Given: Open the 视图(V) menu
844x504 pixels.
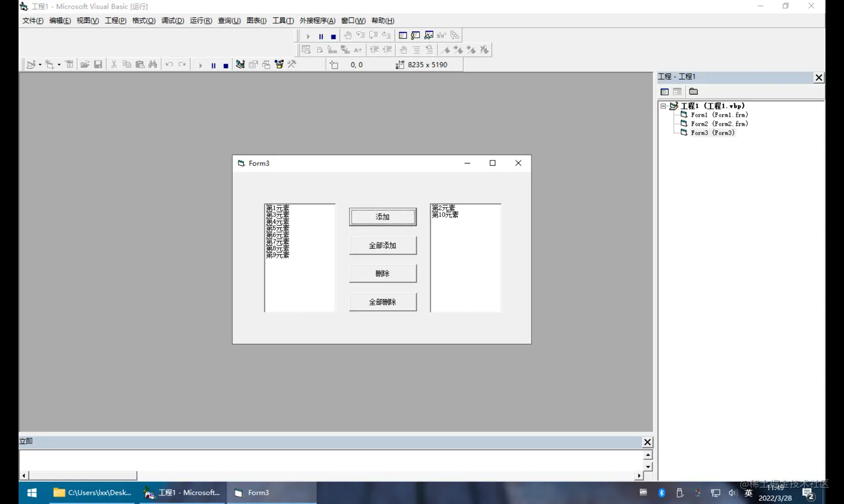Looking at the screenshot, I should [x=88, y=21].
